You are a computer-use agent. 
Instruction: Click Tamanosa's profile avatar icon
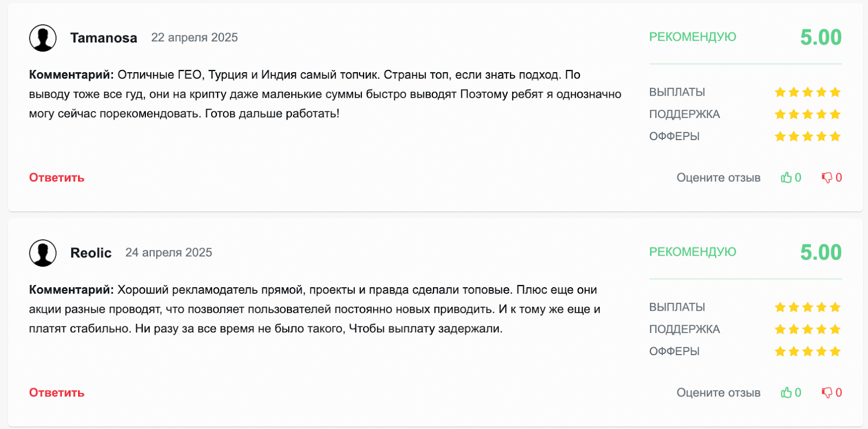point(43,37)
